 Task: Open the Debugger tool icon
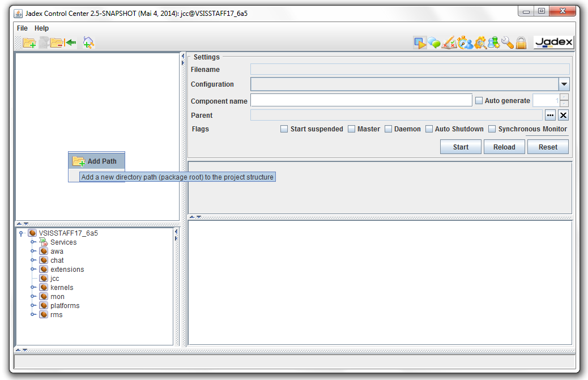point(465,42)
